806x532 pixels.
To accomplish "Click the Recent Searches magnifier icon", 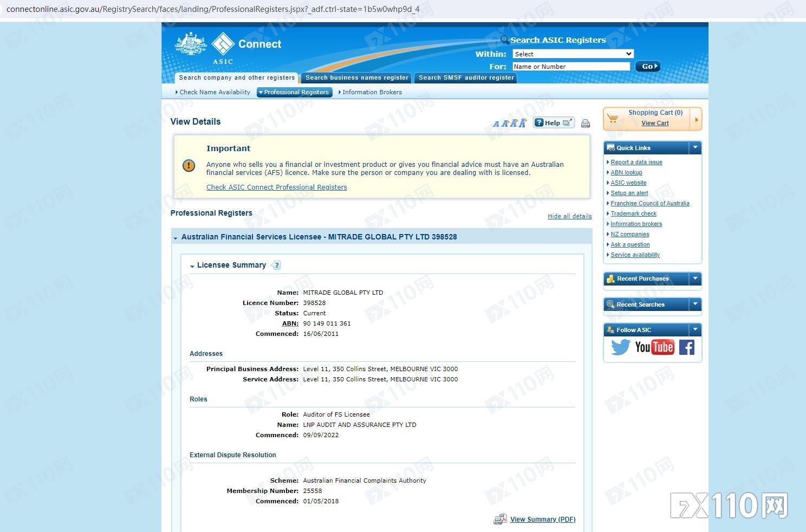I will tap(610, 304).
